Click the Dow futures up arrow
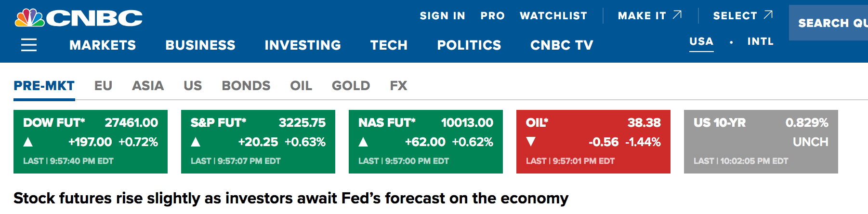Viewport: 868px width, 214px height. tap(28, 142)
